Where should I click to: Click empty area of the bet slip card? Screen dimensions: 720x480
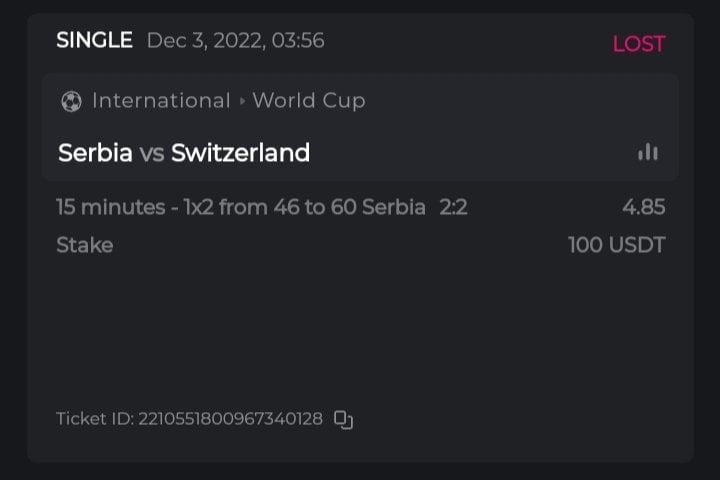coord(360,330)
